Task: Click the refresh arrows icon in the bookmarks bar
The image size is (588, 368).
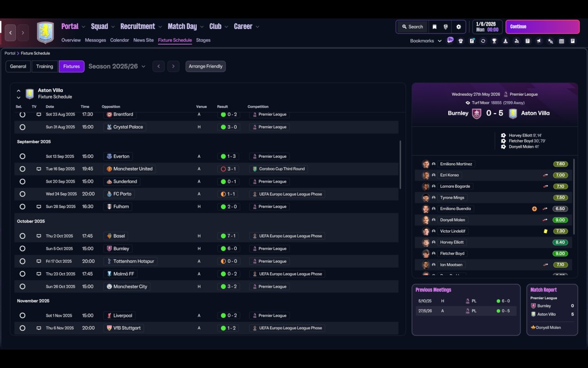Action: [x=483, y=41]
